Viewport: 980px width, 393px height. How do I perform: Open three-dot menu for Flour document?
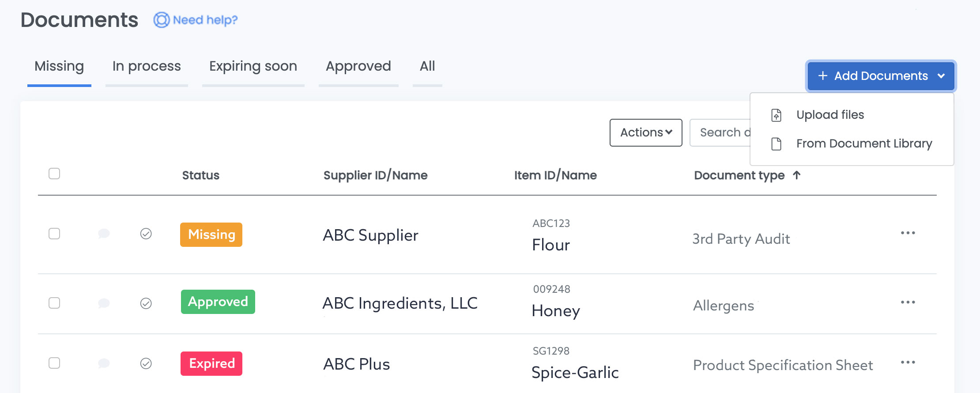click(x=908, y=233)
